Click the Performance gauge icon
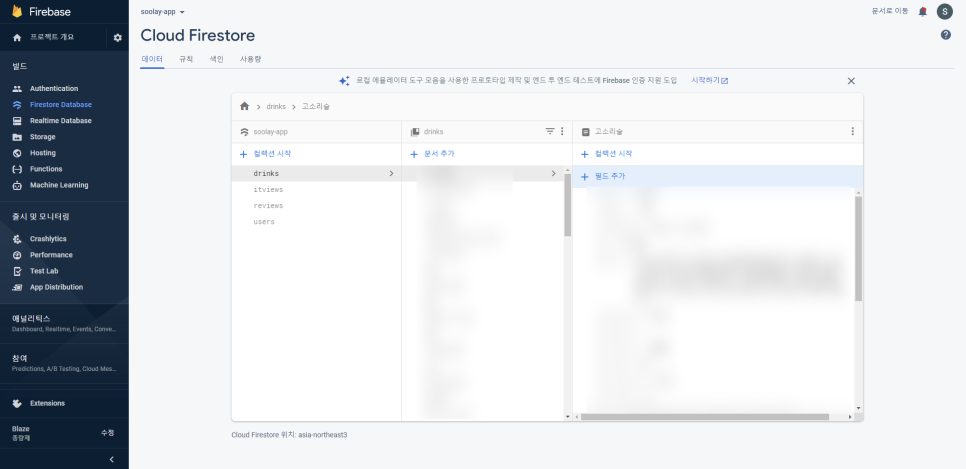Image resolution: width=966 pixels, height=469 pixels. (x=17, y=255)
